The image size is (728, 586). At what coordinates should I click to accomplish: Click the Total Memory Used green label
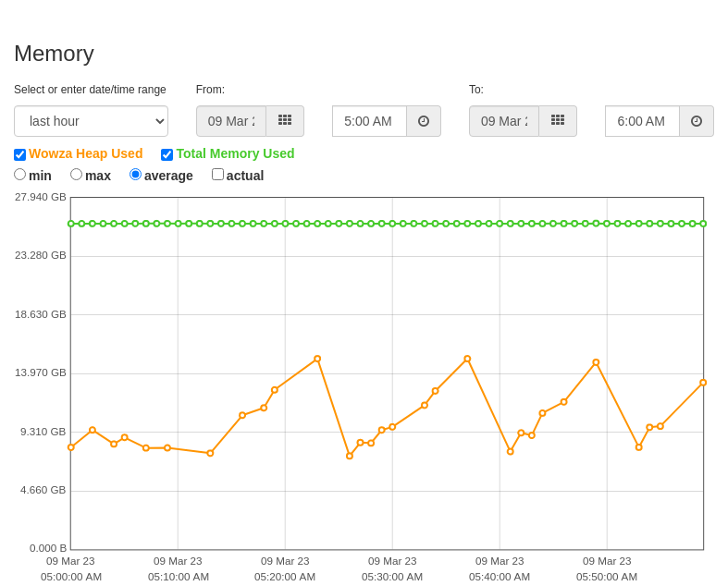click(235, 153)
